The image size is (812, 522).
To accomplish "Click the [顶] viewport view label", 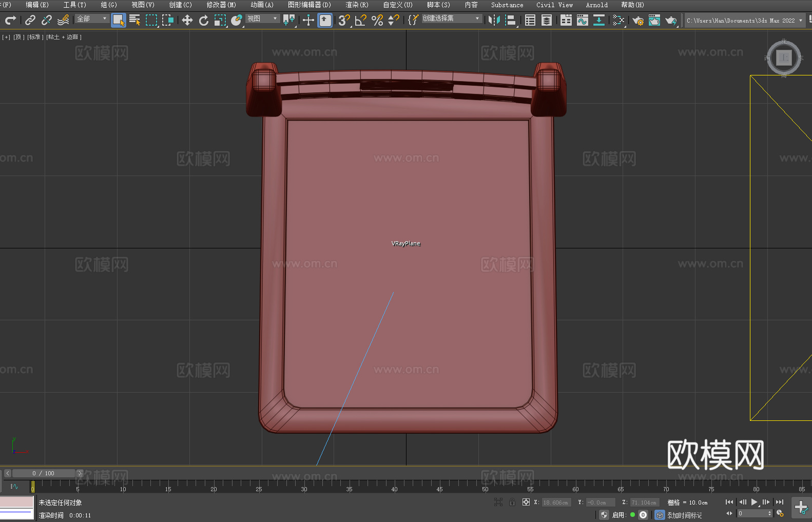I will pyautogui.click(x=19, y=37).
